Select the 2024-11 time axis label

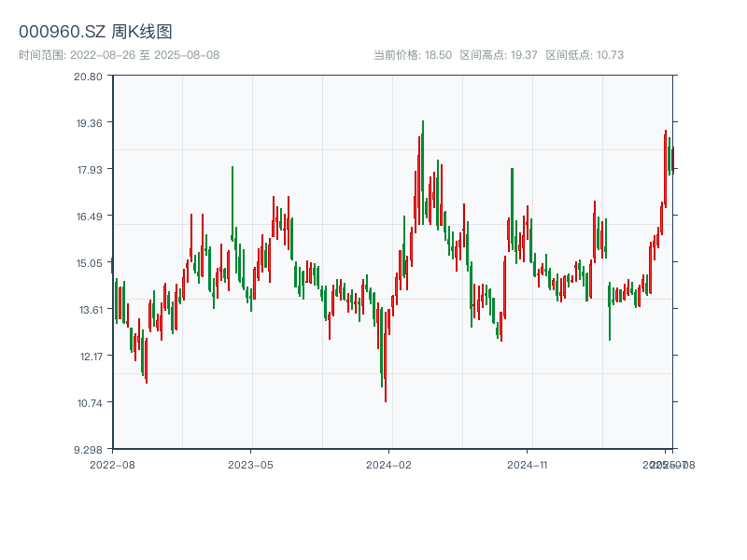[529, 464]
